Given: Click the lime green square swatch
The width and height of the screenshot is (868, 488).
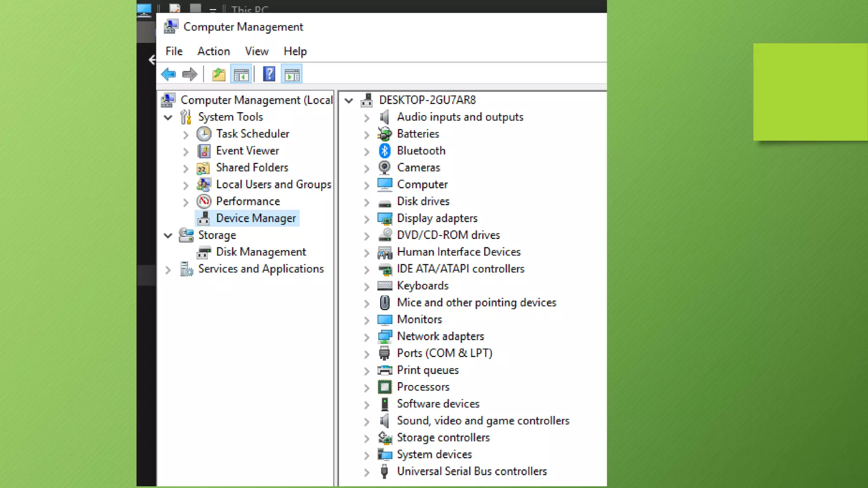Looking at the screenshot, I should point(810,92).
